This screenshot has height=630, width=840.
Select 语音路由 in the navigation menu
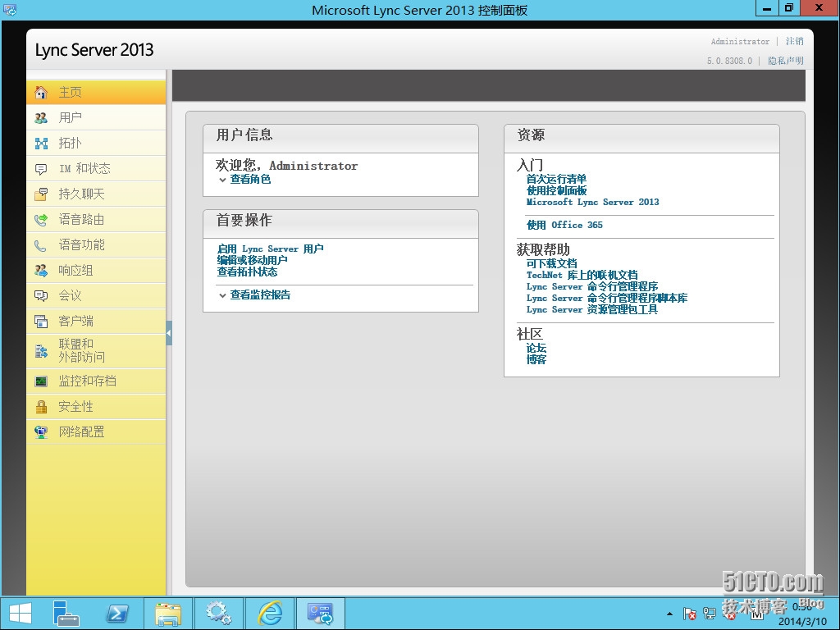(96, 220)
